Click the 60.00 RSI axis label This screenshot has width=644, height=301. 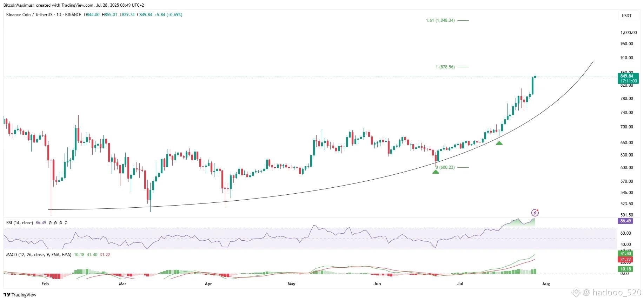tap(626, 233)
